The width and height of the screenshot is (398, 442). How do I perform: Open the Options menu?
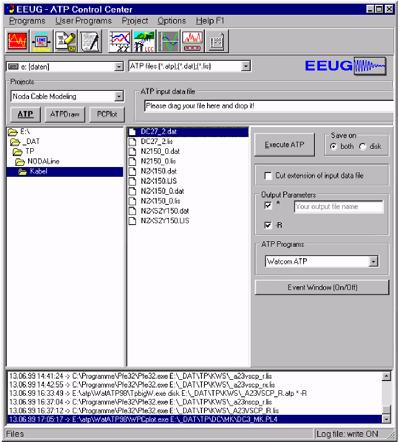(x=172, y=21)
